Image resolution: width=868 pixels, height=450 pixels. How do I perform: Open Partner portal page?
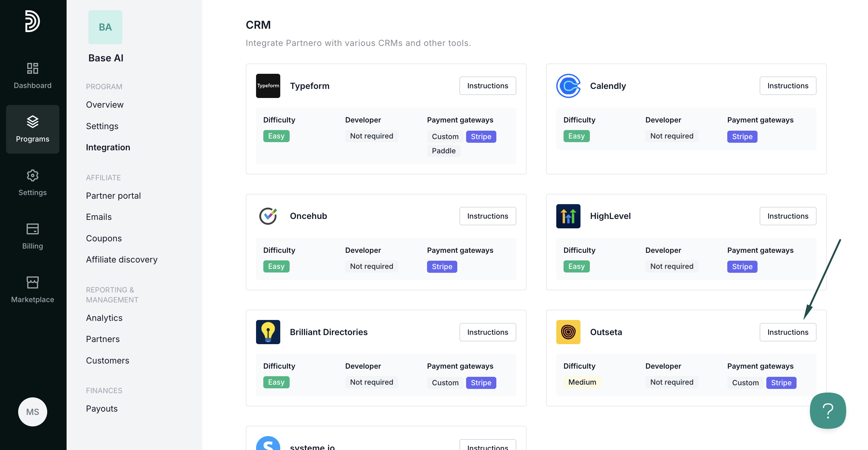pos(113,196)
